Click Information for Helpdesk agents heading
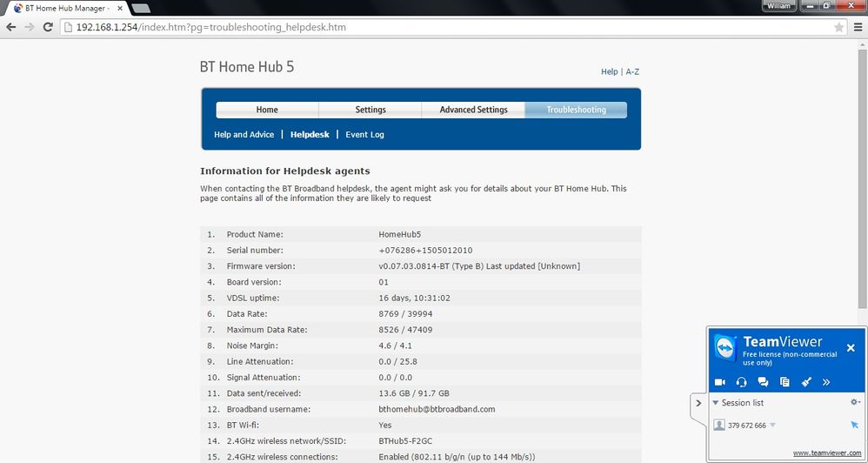The height and width of the screenshot is (463, 868). tap(285, 171)
